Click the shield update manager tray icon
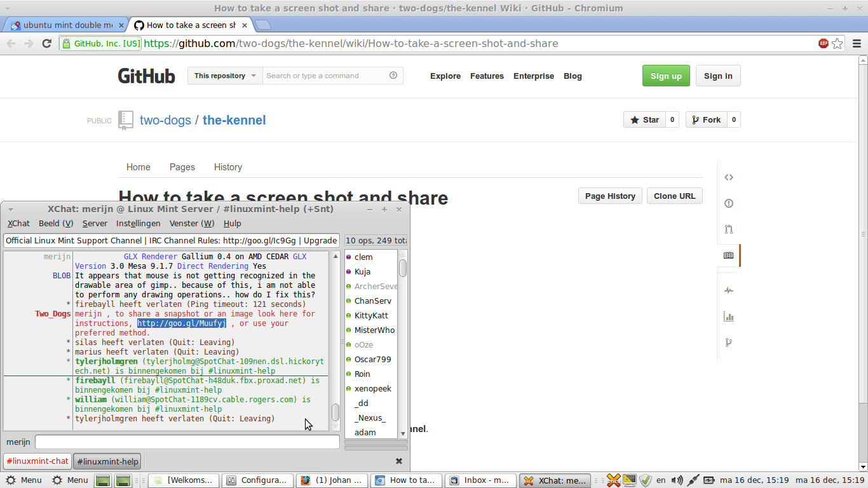Screen dimensions: 868x488 (x=646, y=480)
